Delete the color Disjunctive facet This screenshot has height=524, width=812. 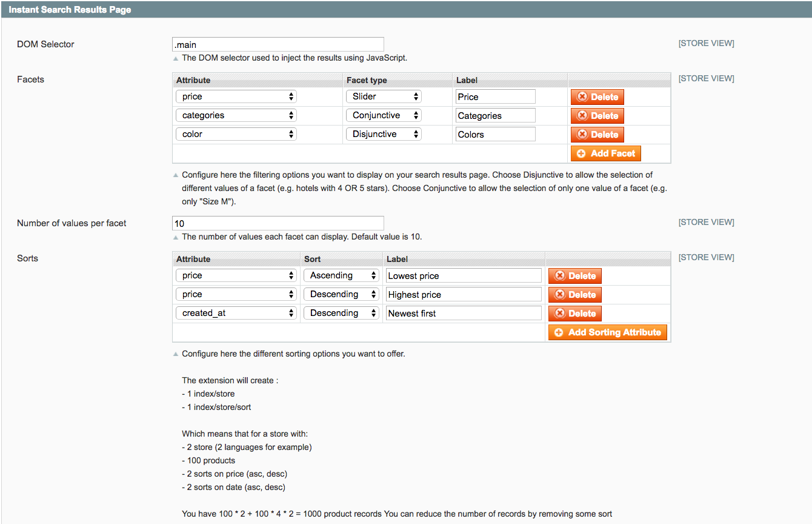597,134
